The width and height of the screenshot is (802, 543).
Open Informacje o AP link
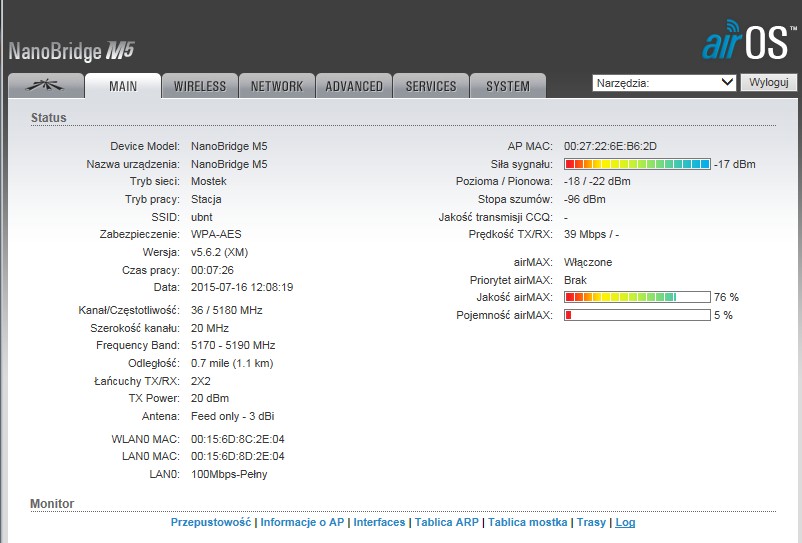pos(302,522)
